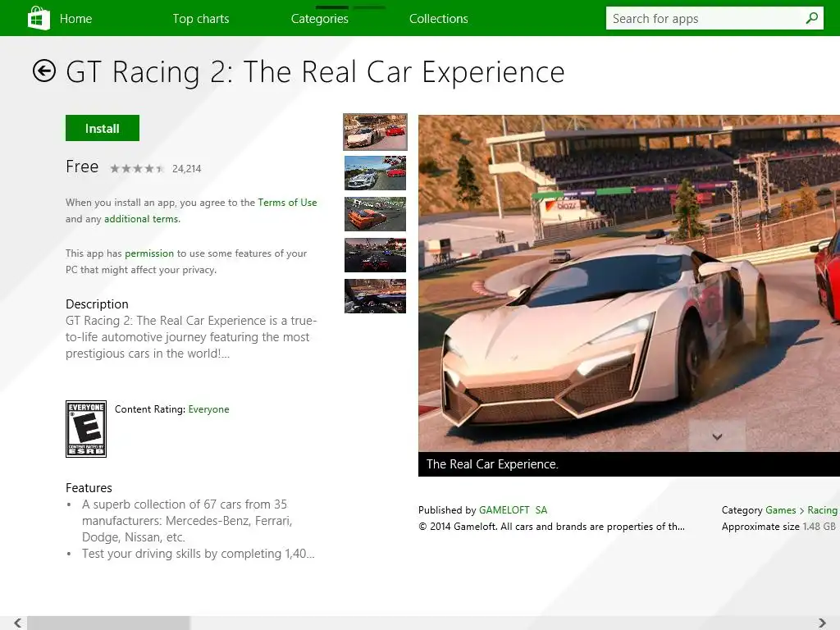Viewport: 840px width, 630px height.
Task: Click the app title GT Racing 2
Action: click(x=316, y=72)
